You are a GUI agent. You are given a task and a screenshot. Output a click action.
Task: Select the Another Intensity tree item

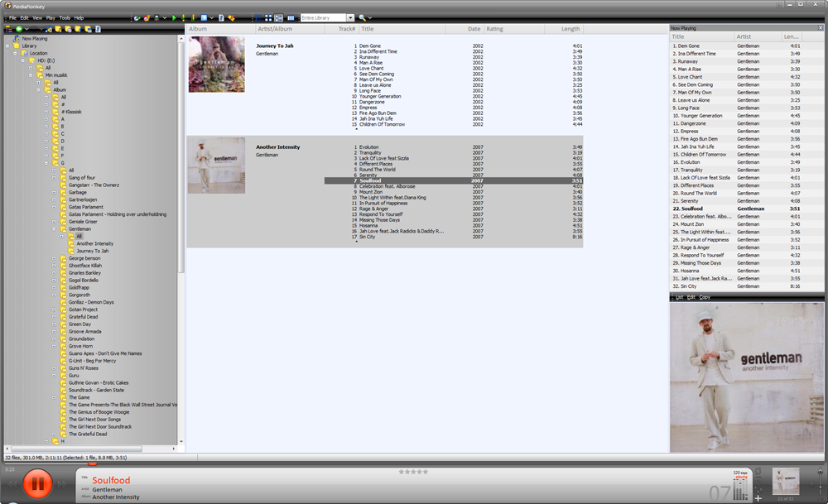(94, 244)
